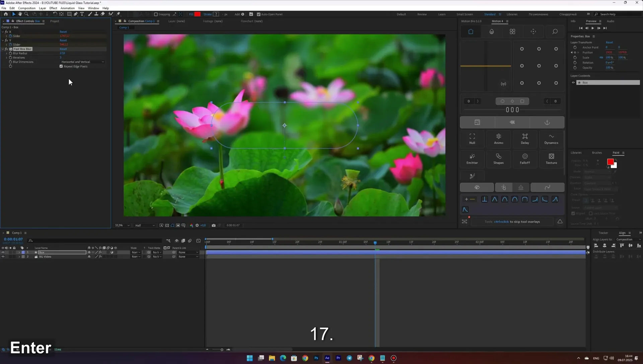
Task: Select the Pen tool in toolbar
Action: (x=76, y=14)
